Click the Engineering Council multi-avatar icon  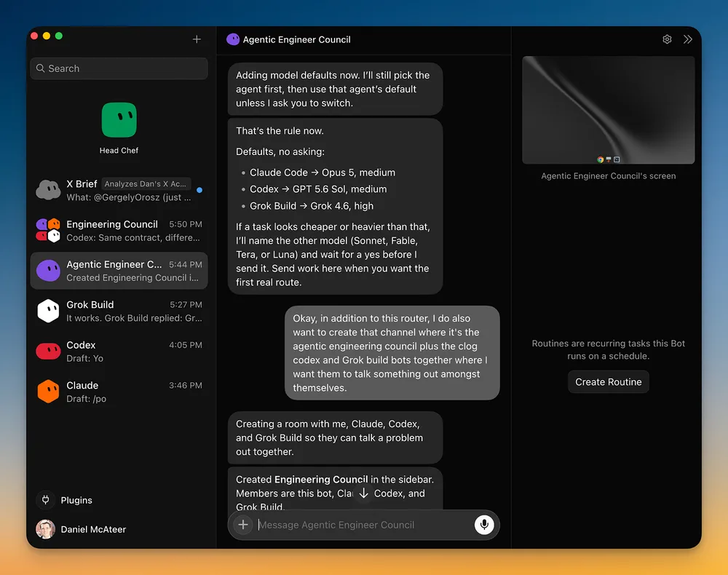(x=48, y=231)
